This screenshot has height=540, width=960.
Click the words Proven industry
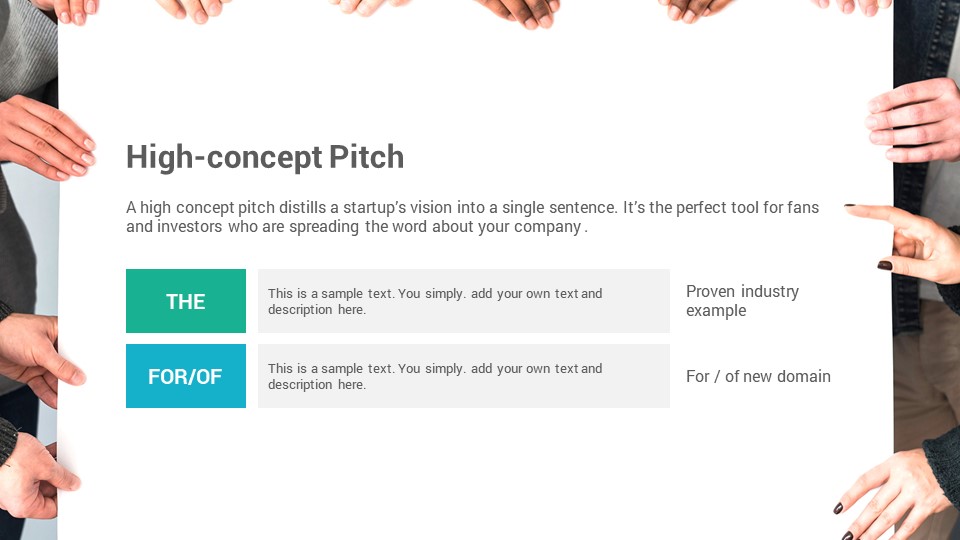pyautogui.click(x=742, y=291)
